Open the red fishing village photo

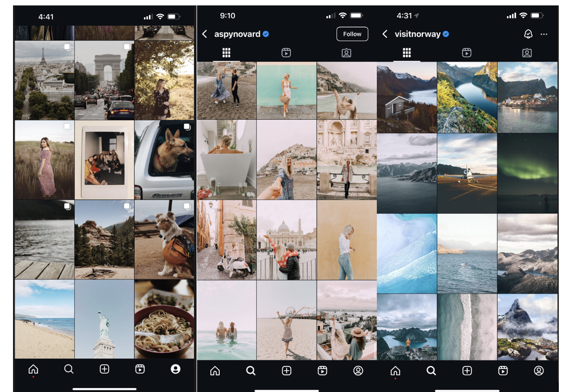tap(527, 97)
